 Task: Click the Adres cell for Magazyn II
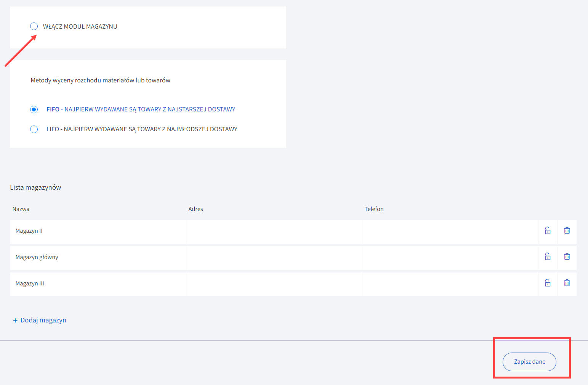[274, 231]
